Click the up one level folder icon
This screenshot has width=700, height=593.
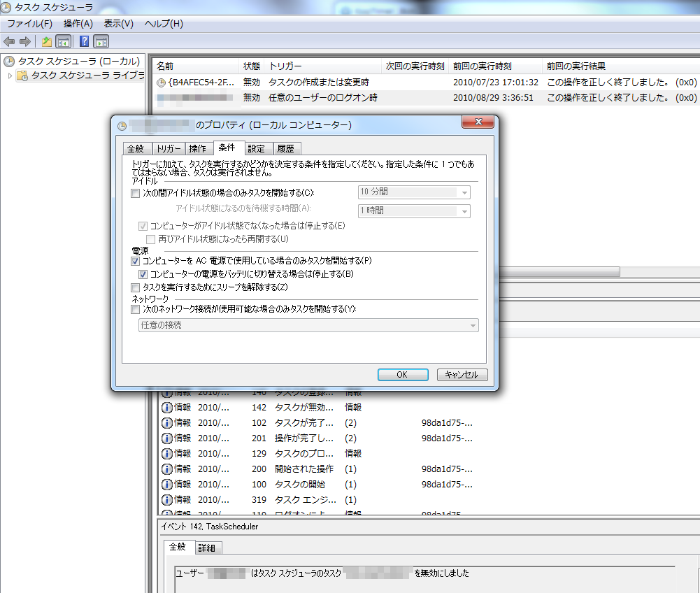[47, 41]
